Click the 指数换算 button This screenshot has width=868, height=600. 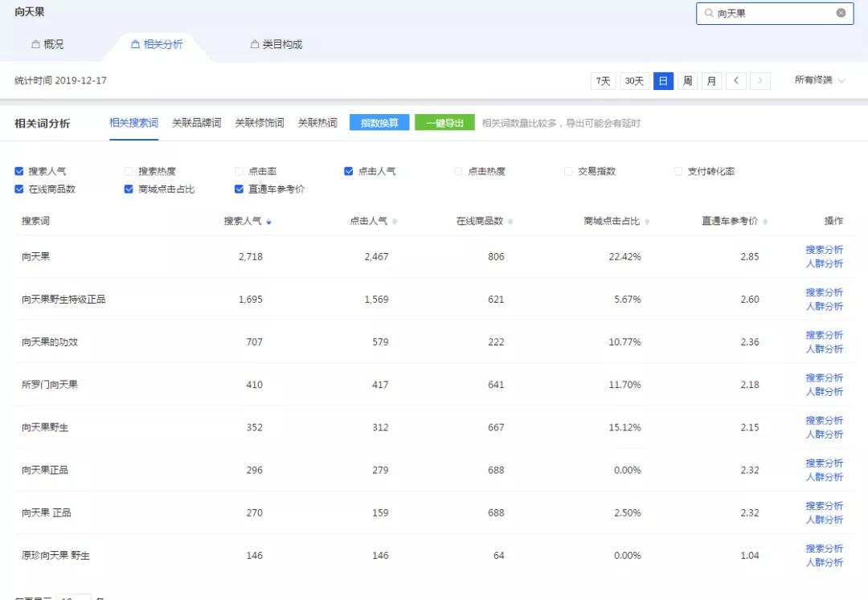[379, 122]
